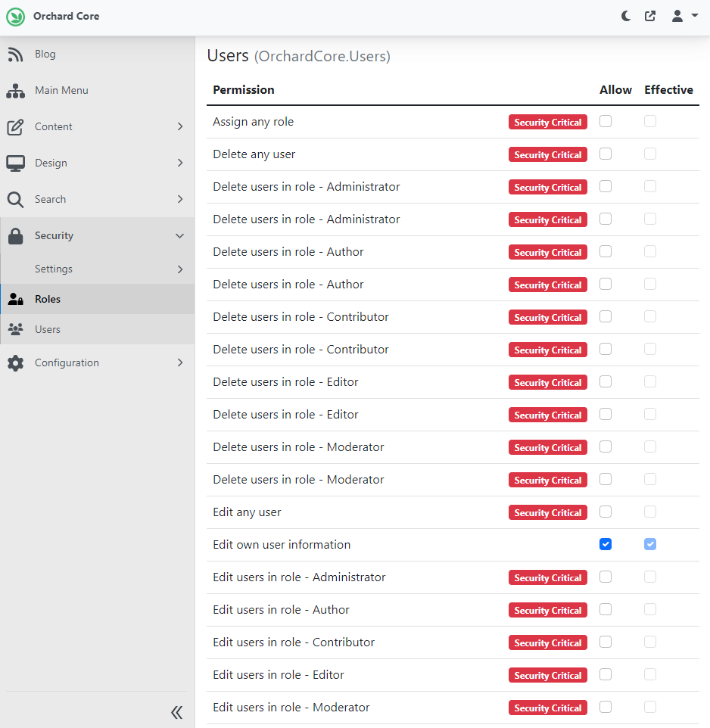The width and height of the screenshot is (710, 728).
Task: Click the Orchard Core brand link
Action: [66, 16]
